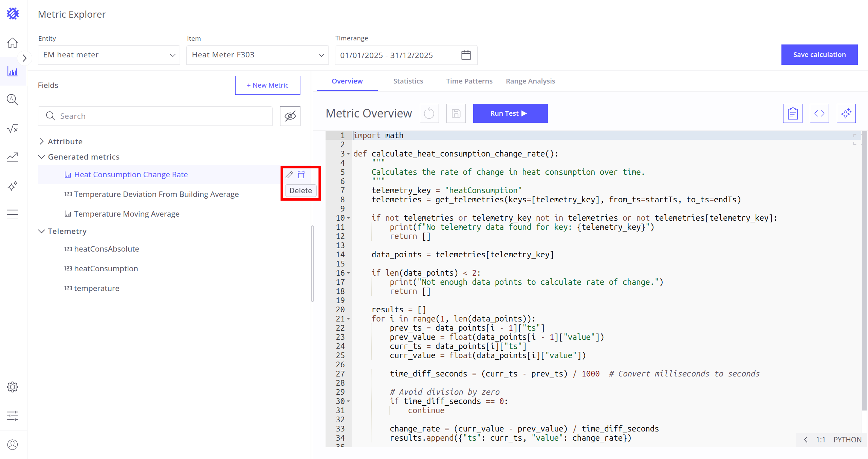Click the reset circular arrow icon
Screen dimensions: 868x459
[429, 113]
